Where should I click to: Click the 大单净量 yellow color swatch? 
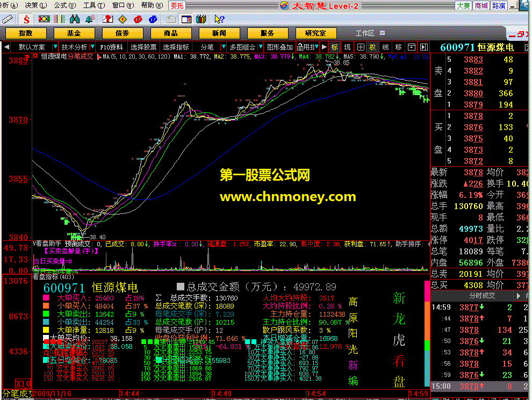point(46,330)
